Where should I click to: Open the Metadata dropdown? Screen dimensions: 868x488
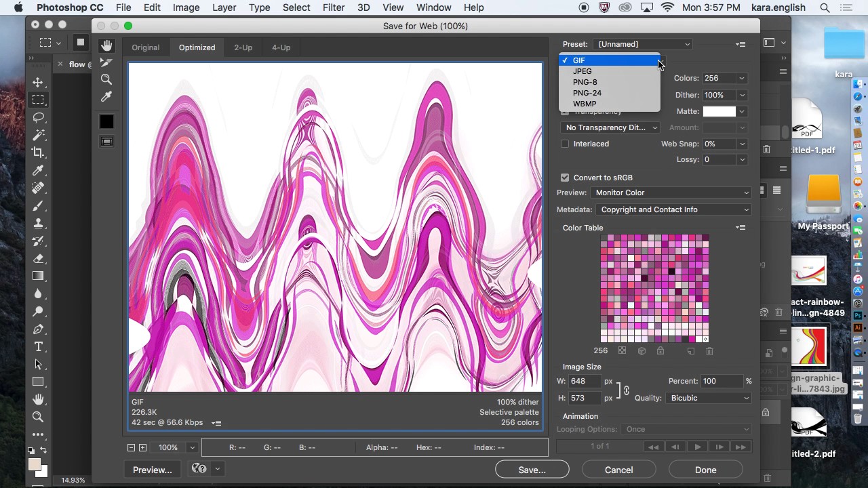(x=673, y=209)
